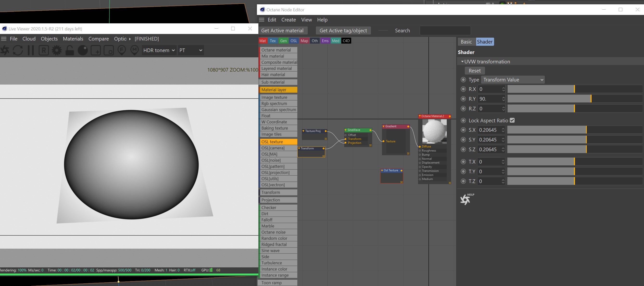Toggle the lock resolution padlock icon
The width and height of the screenshot is (644, 286).
pyautogui.click(x=70, y=50)
